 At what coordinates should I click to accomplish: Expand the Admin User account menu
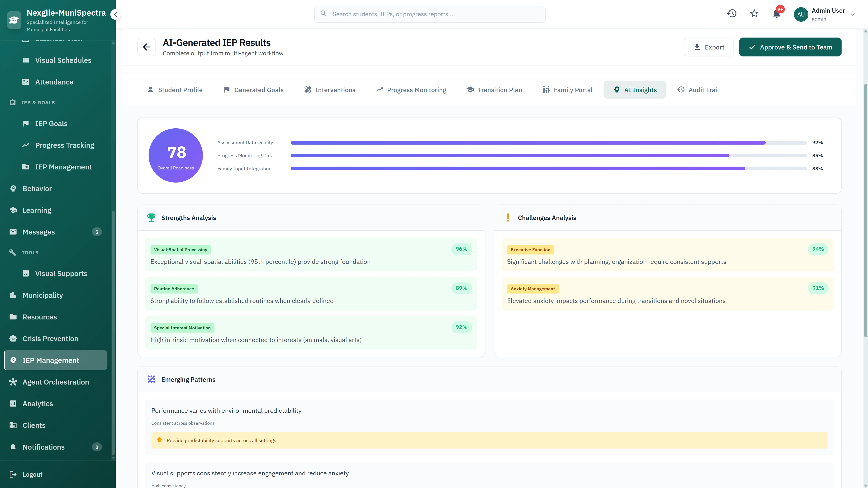coord(852,14)
